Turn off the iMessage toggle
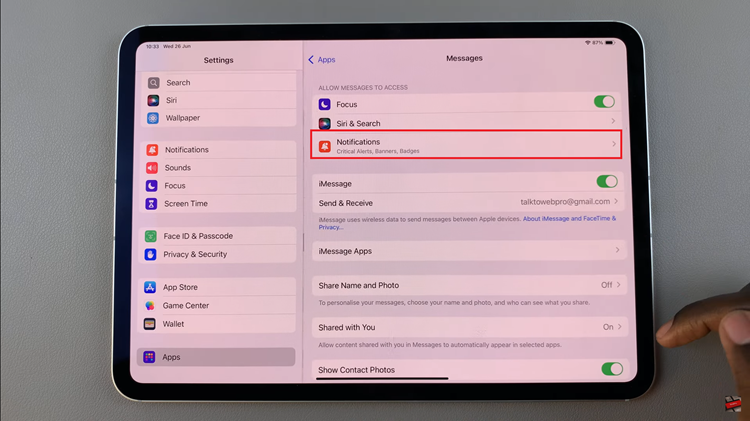 click(607, 181)
